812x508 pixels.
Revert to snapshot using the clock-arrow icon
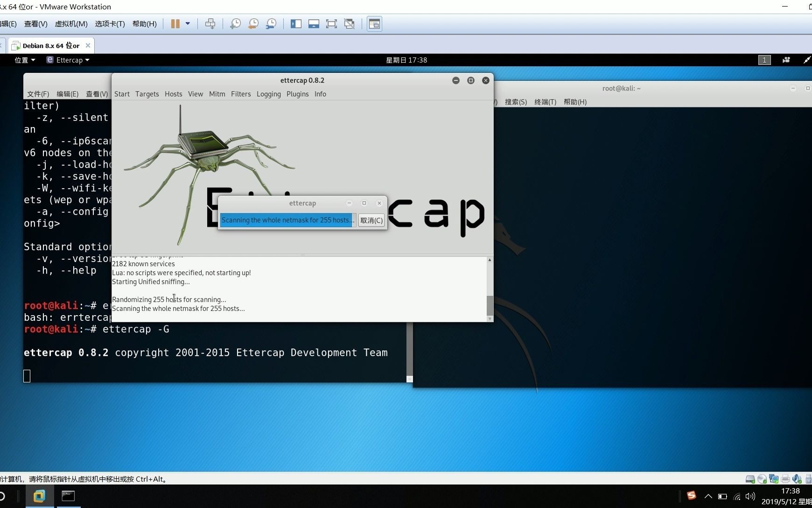[x=253, y=24]
